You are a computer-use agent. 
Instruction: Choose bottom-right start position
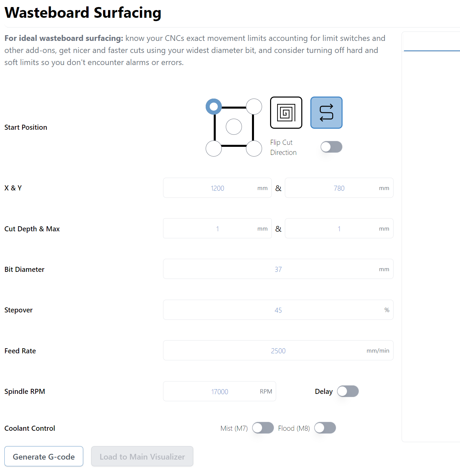pyautogui.click(x=254, y=148)
